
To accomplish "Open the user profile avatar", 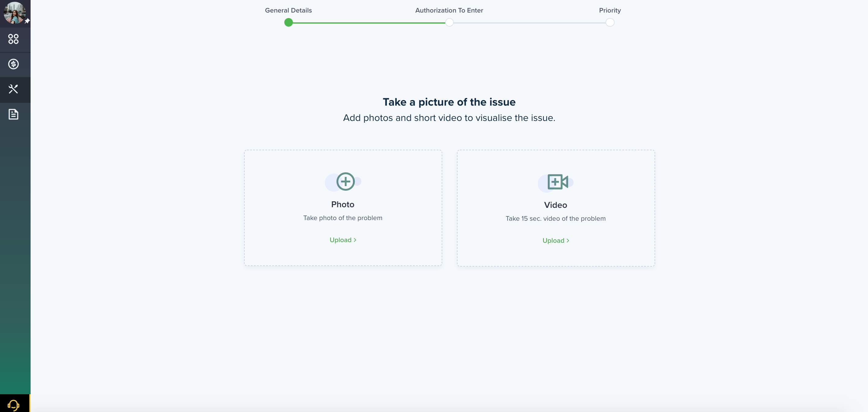I will [x=14, y=13].
